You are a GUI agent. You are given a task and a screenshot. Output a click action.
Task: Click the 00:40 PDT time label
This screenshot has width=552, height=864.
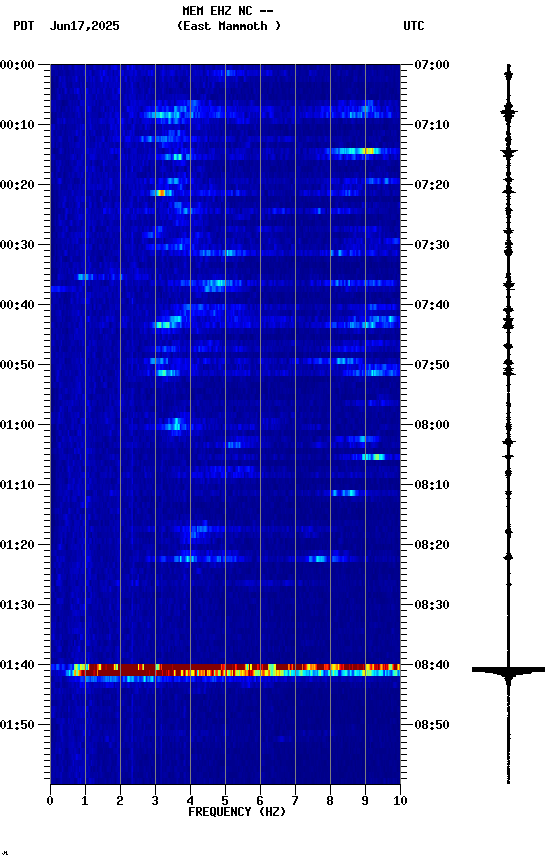(17, 305)
